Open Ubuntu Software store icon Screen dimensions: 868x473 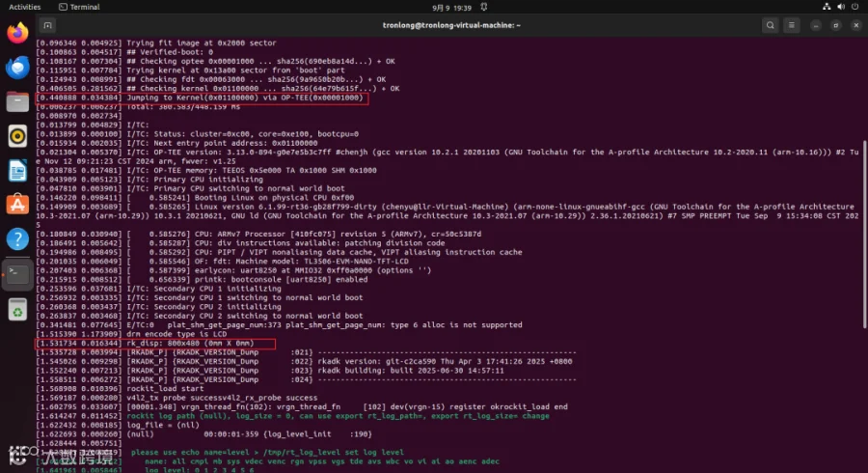click(x=17, y=205)
